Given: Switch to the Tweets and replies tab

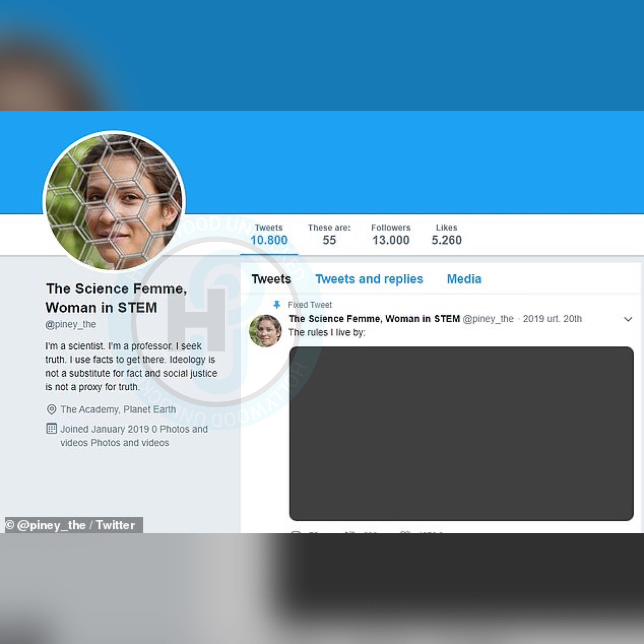Looking at the screenshot, I should coord(369,279).
